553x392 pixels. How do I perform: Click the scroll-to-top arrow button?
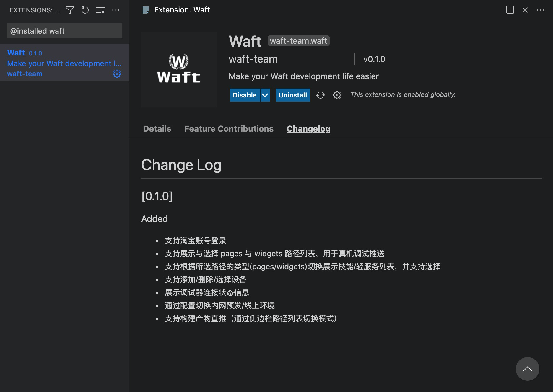click(x=528, y=369)
